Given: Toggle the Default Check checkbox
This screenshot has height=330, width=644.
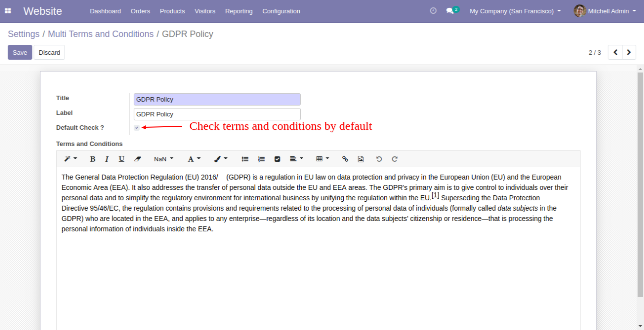Looking at the screenshot, I should (137, 128).
